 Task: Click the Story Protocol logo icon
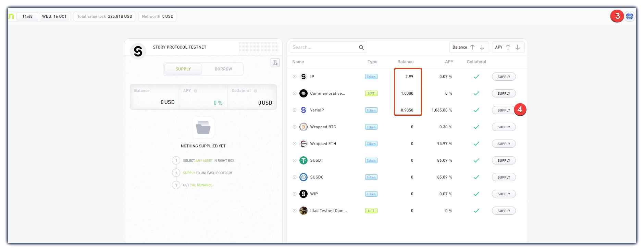[138, 51]
